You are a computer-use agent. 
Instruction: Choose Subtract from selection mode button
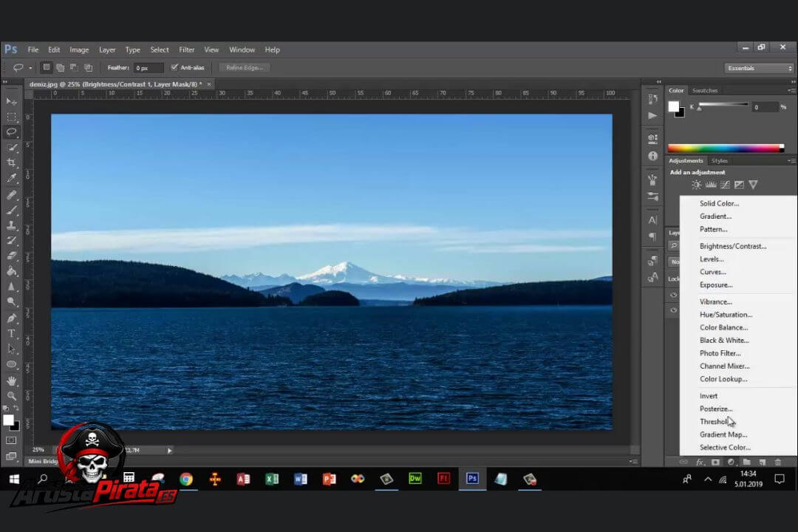(x=75, y=67)
